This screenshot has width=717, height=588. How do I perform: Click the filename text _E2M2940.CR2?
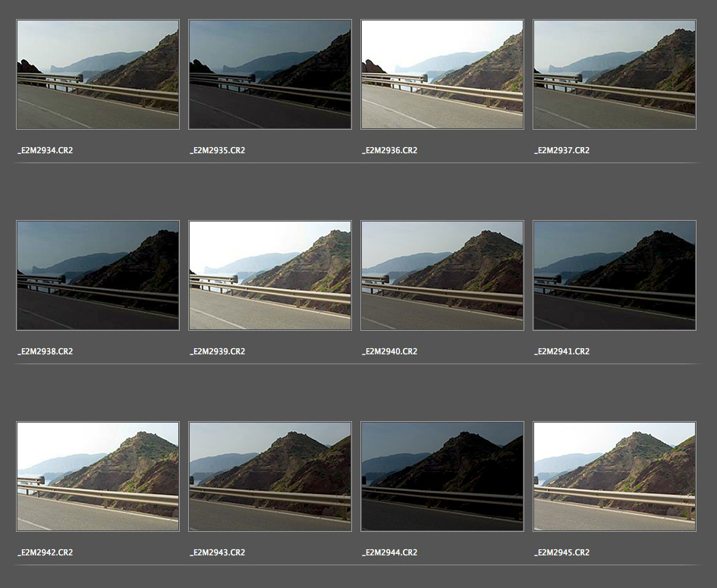tap(389, 351)
